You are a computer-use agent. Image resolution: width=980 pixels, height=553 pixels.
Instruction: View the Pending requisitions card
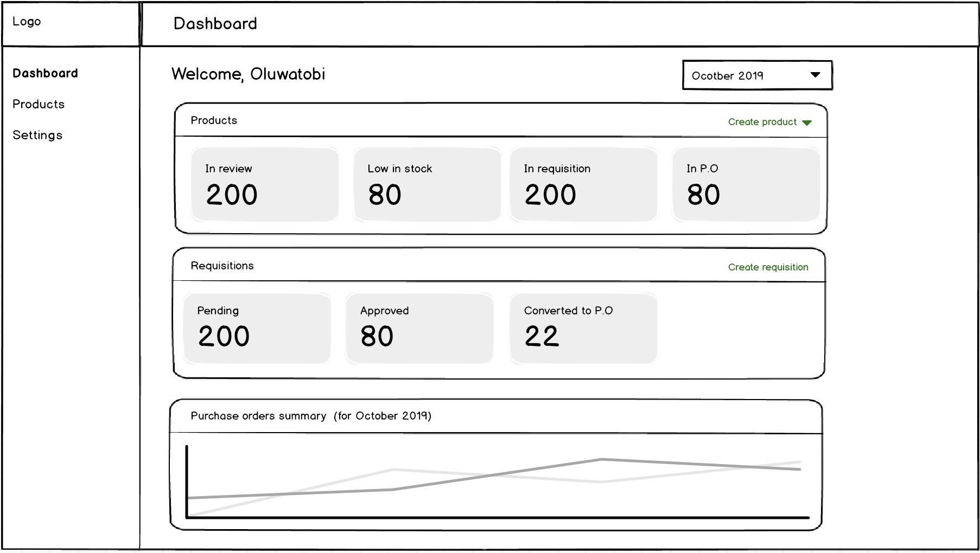point(257,328)
